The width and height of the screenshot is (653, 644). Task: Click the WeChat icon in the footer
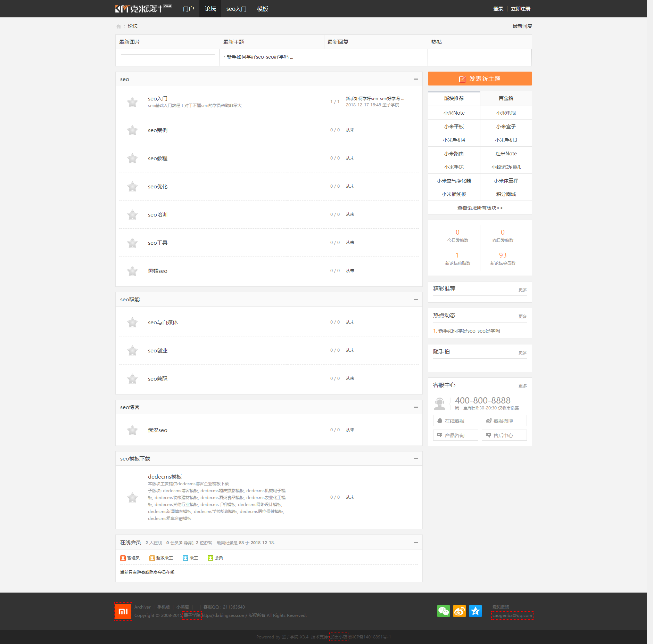pyautogui.click(x=444, y=611)
